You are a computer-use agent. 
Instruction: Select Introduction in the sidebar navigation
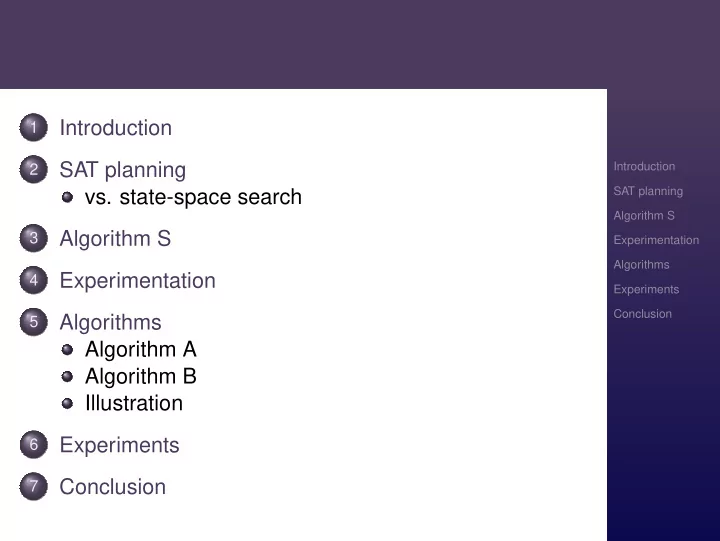(x=644, y=166)
